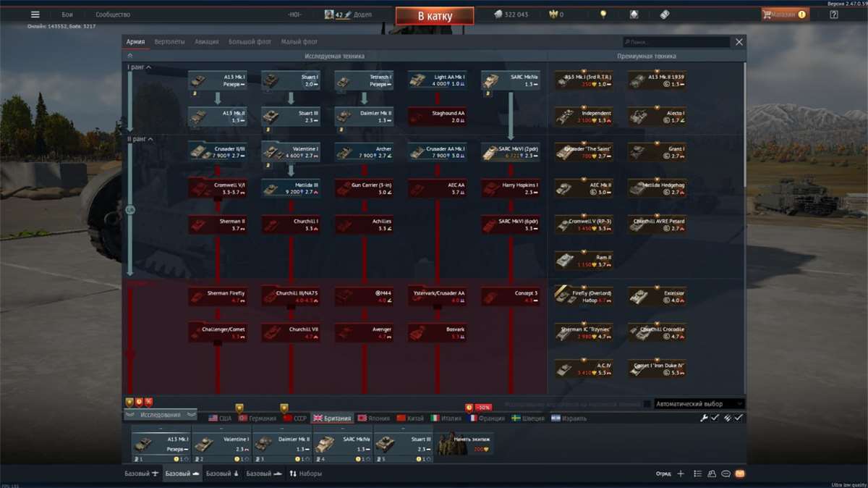Select the Sherman Firefly tree card
This screenshot has height=488, width=868.
[217, 297]
